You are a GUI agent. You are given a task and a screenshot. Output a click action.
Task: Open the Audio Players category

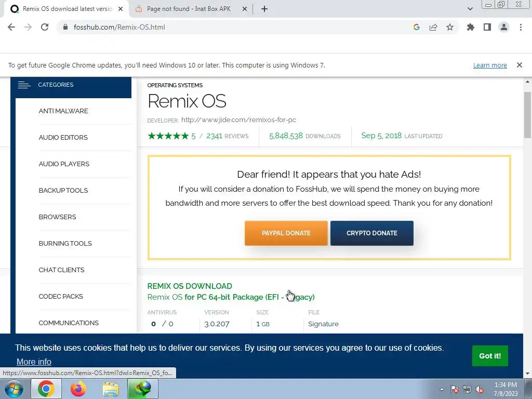point(64,164)
